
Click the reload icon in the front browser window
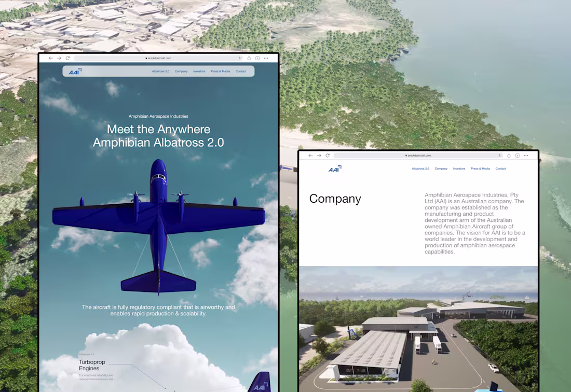pos(66,58)
